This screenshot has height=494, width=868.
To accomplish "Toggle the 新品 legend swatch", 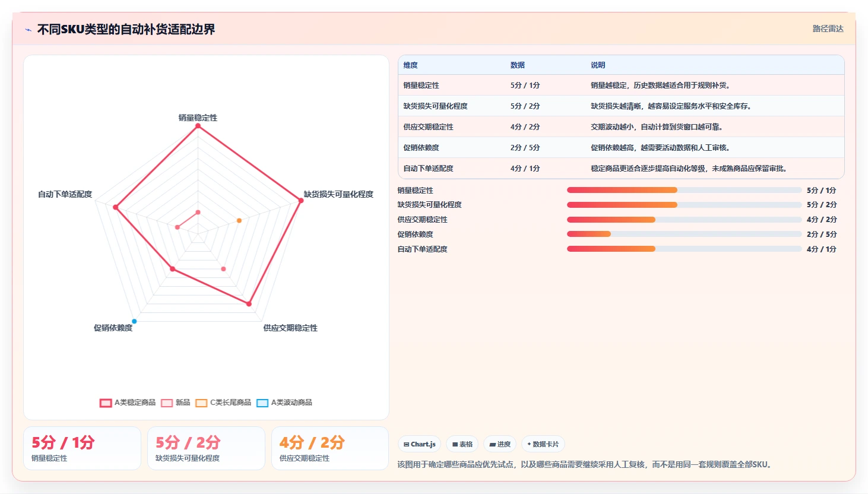I will click(167, 403).
